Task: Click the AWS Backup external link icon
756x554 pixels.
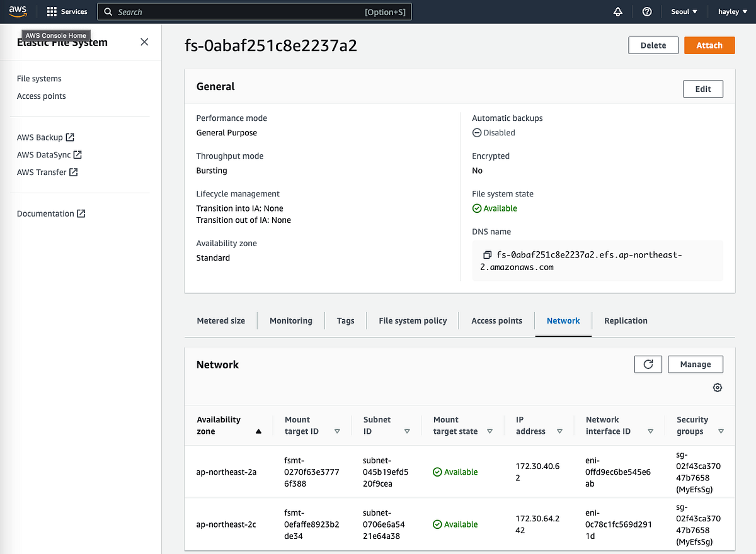Action: (70, 137)
